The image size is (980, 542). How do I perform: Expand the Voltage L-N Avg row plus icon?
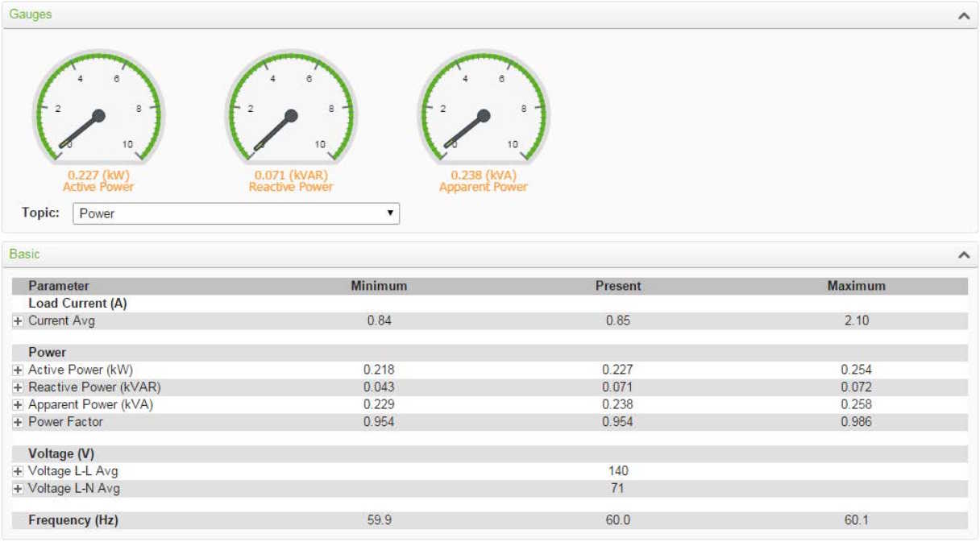tap(18, 489)
